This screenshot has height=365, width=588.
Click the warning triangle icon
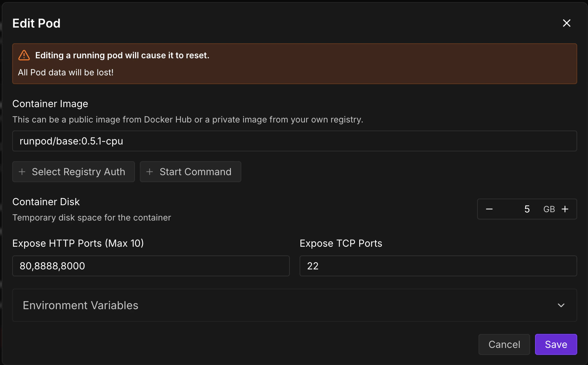[x=24, y=55]
